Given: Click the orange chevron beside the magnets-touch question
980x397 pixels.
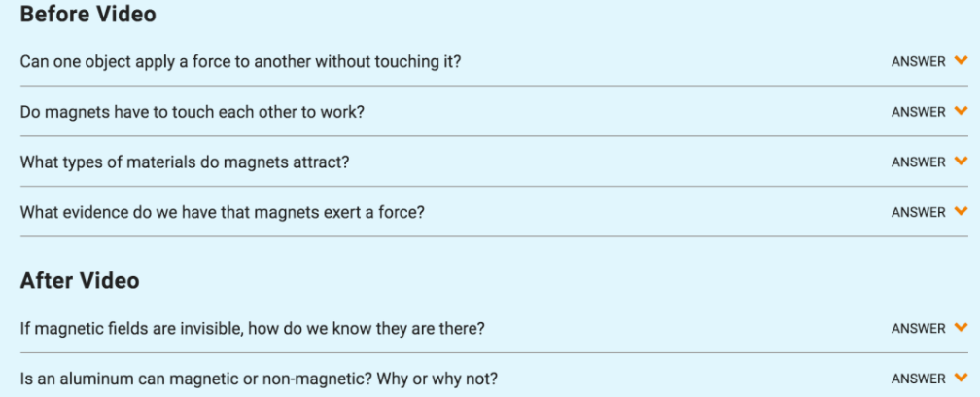Looking at the screenshot, I should click(961, 111).
